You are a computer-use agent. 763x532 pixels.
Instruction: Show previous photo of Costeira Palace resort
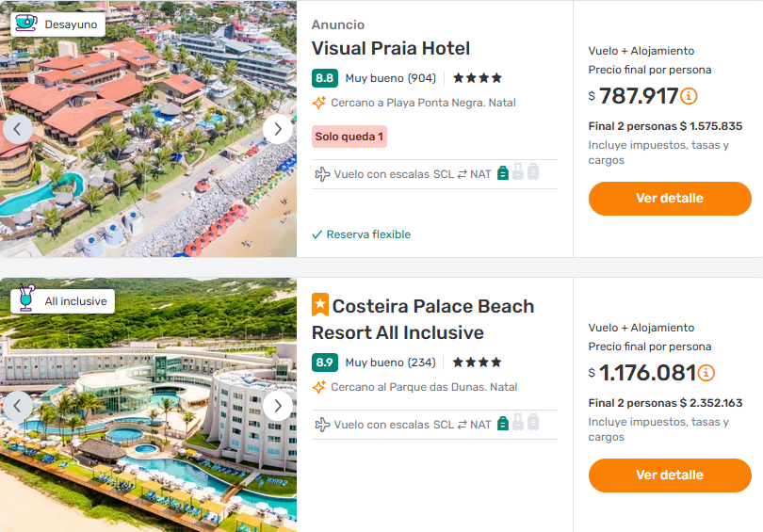click(18, 406)
